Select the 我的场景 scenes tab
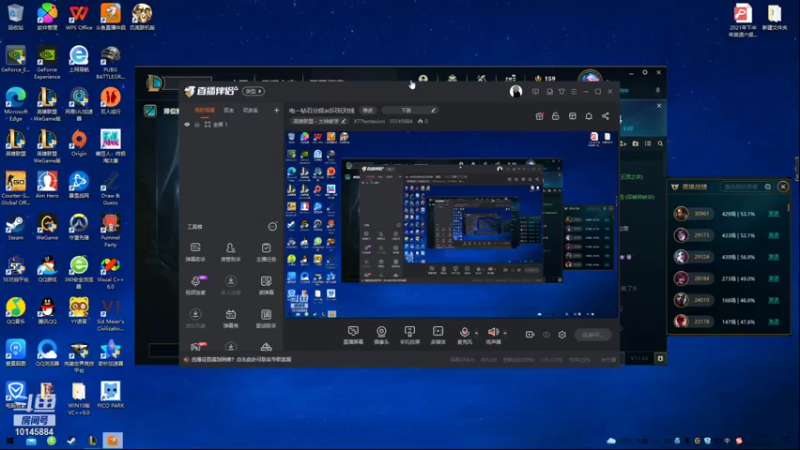The width and height of the screenshot is (800, 450). coord(205,110)
